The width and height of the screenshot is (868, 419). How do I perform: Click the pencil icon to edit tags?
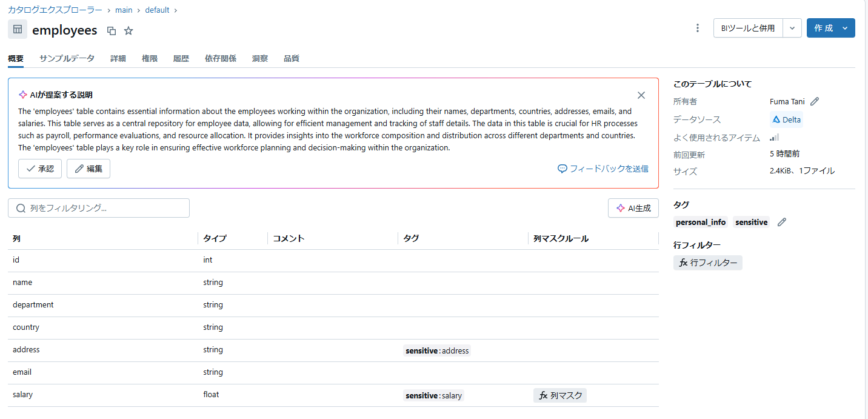pos(782,223)
